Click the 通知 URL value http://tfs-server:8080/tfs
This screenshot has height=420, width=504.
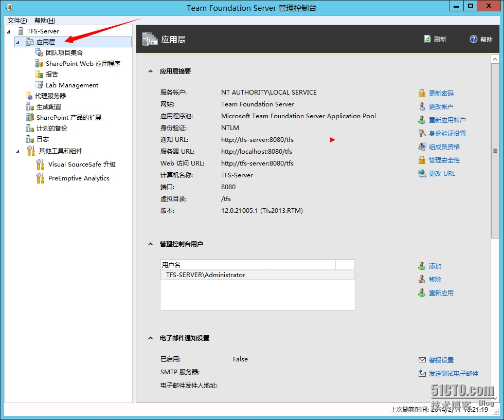[x=257, y=139]
